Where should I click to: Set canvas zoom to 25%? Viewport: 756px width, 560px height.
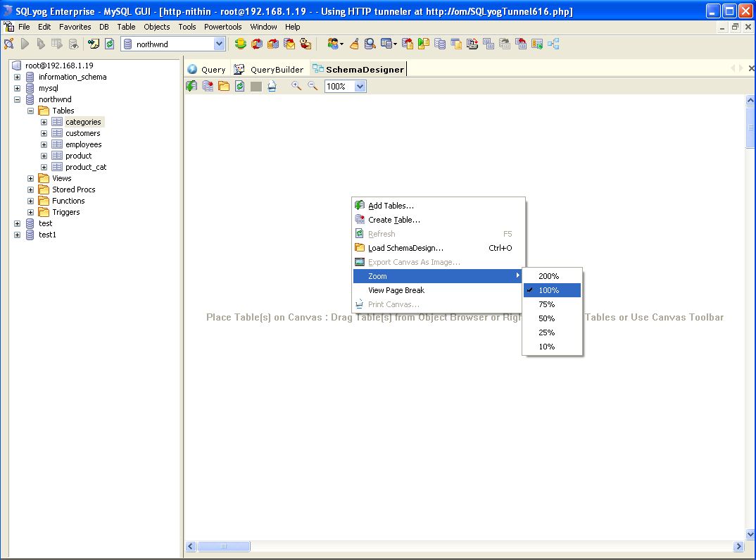pos(552,332)
